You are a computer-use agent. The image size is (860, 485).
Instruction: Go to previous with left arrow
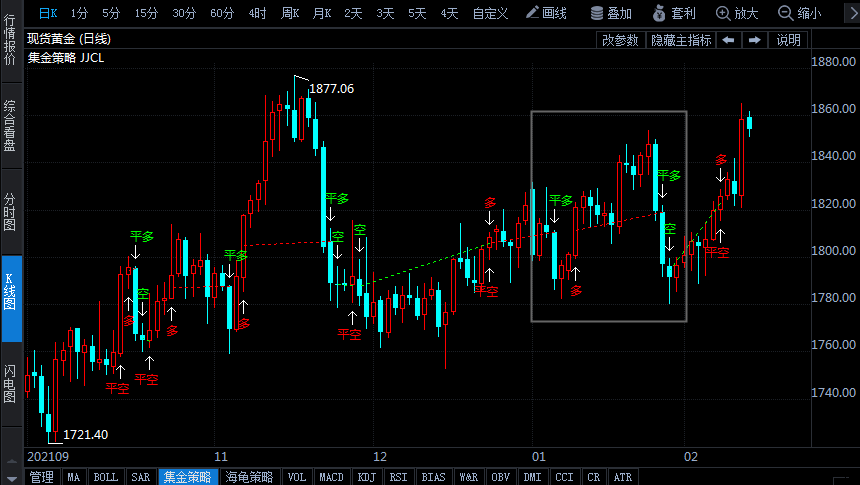(x=728, y=40)
